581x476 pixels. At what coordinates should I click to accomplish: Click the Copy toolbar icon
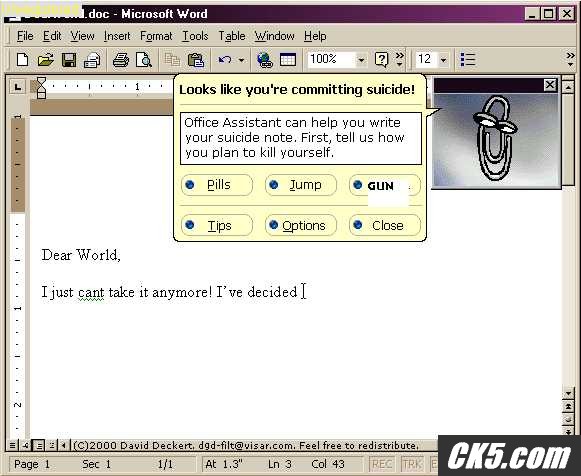(x=172, y=60)
